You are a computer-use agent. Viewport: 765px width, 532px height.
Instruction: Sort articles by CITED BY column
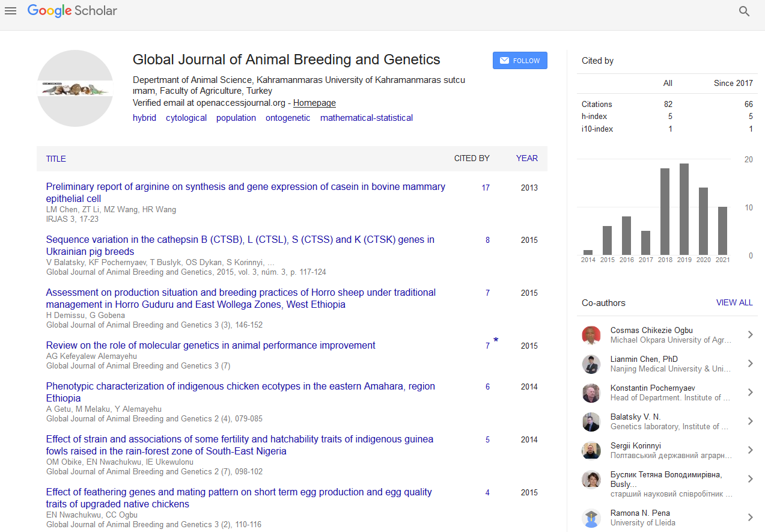(x=472, y=159)
